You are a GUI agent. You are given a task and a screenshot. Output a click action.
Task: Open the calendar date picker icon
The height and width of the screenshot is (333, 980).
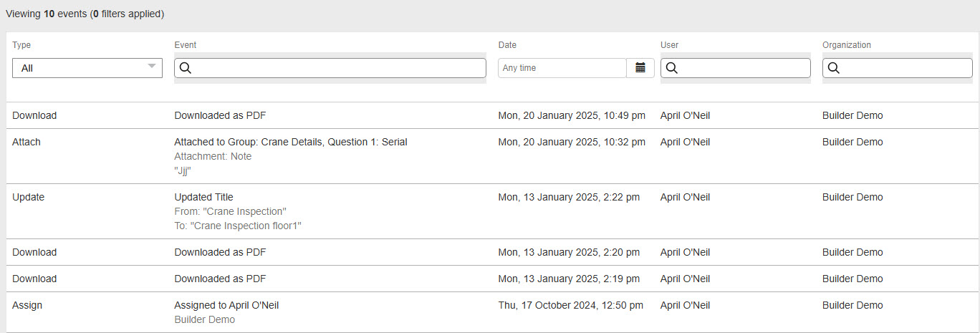pyautogui.click(x=640, y=68)
